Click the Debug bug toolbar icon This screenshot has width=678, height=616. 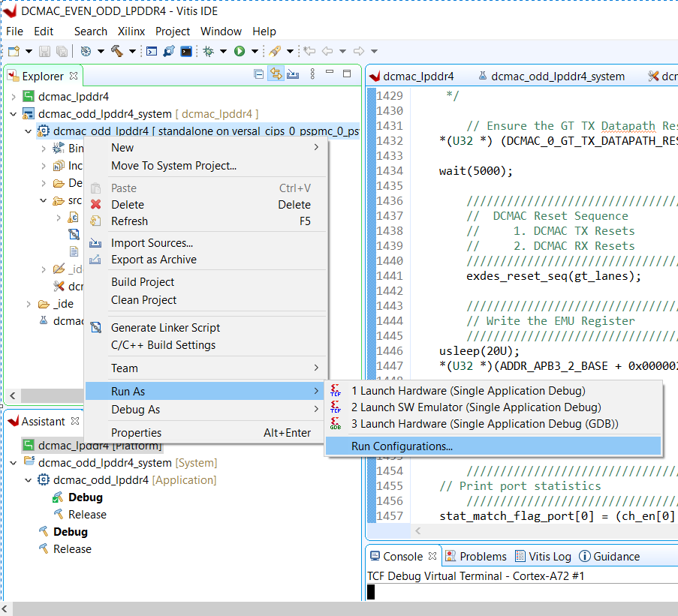(207, 51)
